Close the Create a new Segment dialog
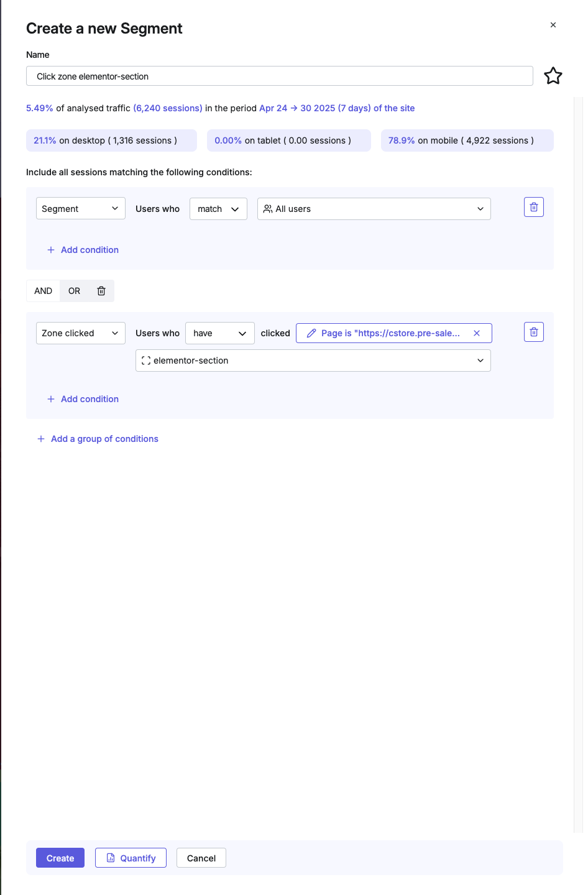588x895 pixels. [553, 25]
